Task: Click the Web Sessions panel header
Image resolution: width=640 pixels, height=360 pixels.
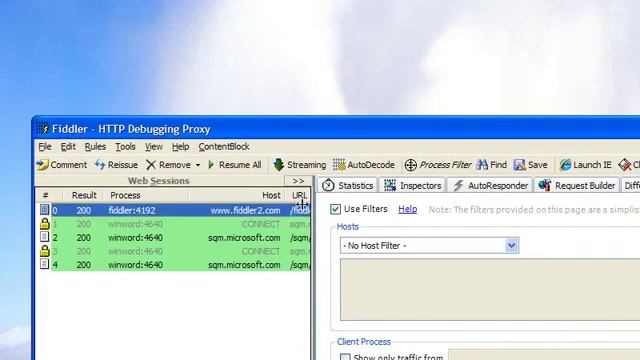Action: (x=159, y=181)
